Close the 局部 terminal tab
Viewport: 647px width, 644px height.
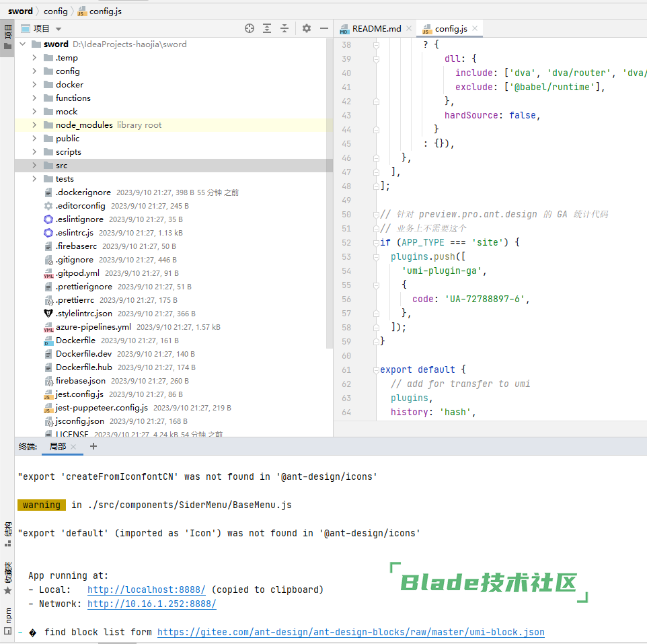(73, 447)
